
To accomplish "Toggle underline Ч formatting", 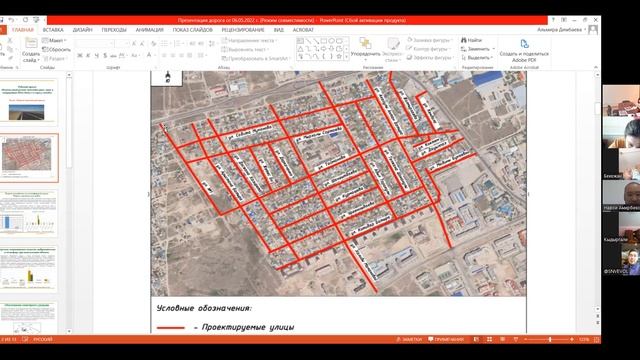I will 97,56.
